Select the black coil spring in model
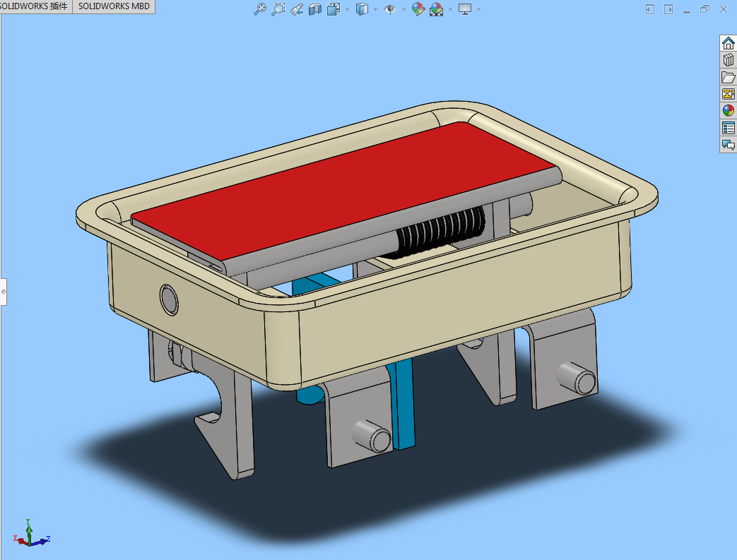This screenshot has width=737, height=560. (437, 232)
